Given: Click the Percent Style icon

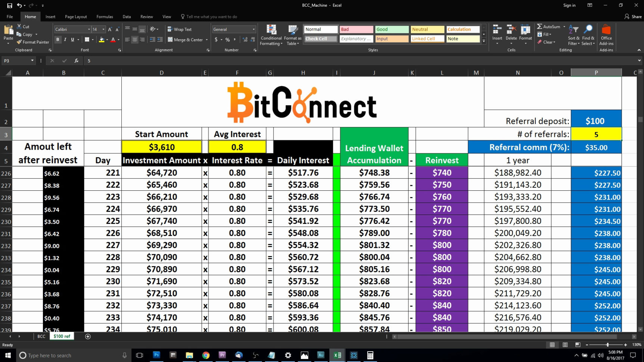Looking at the screenshot, I should (227, 40).
